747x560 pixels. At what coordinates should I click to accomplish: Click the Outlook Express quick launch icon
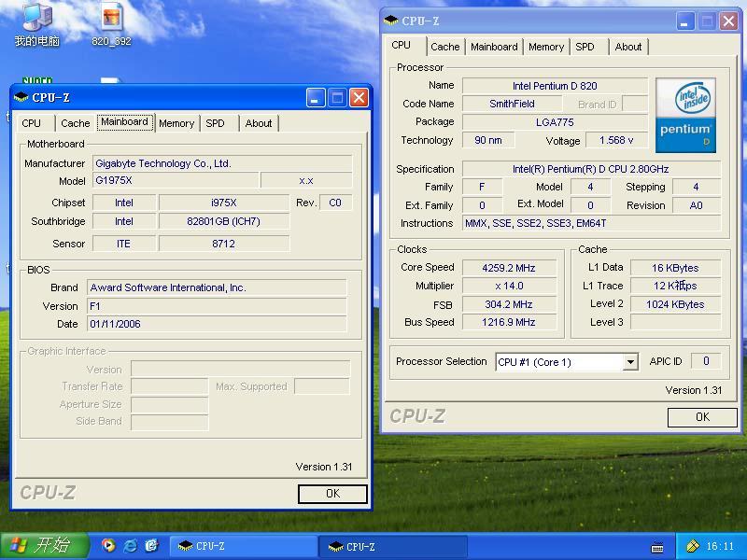coord(151,546)
